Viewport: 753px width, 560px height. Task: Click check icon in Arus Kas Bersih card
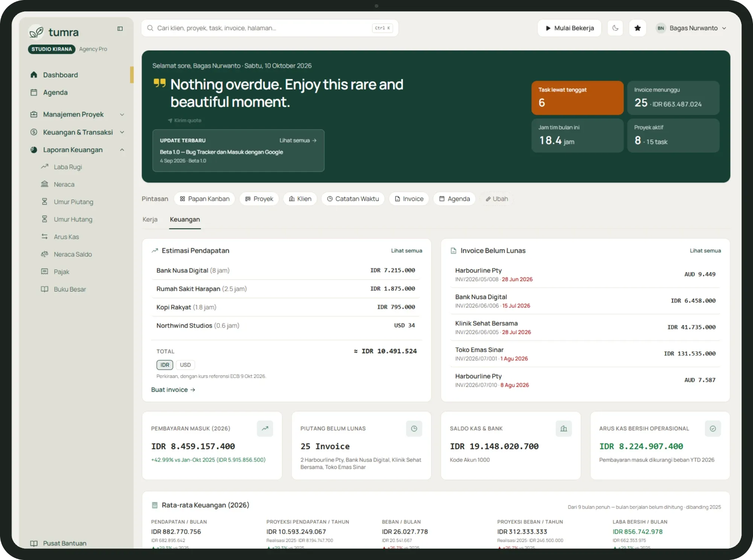(x=712, y=429)
